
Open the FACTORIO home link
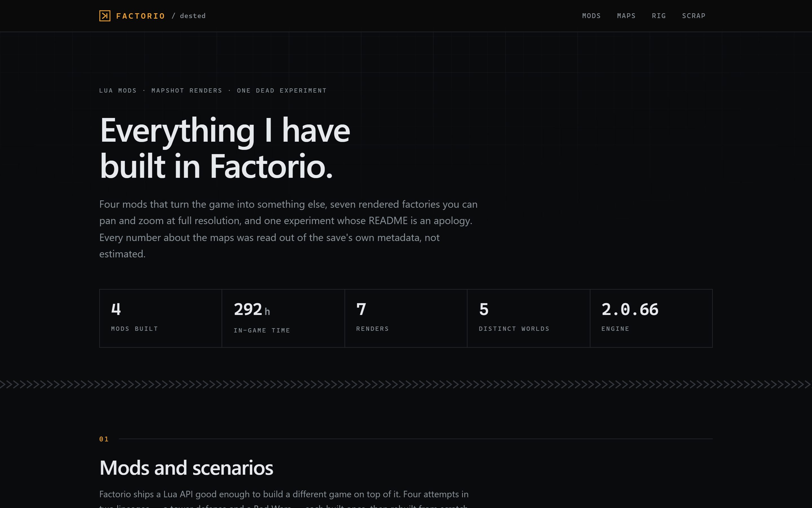[x=140, y=16]
